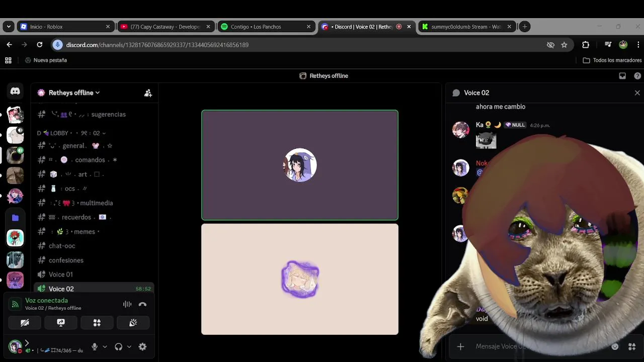Open the soundboard
644x362 pixels.
(133, 323)
